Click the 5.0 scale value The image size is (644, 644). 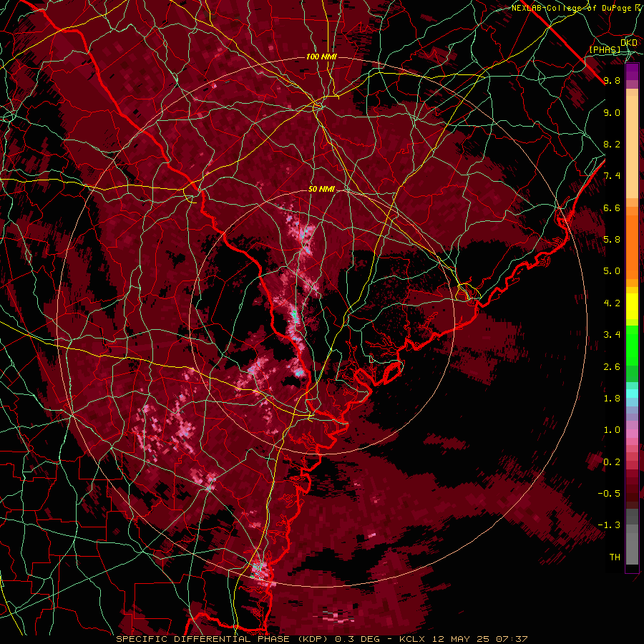point(612,271)
